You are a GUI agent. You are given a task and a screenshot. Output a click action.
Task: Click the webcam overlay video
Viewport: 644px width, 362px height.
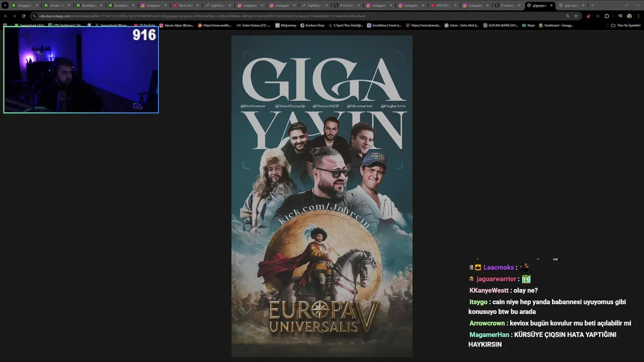(x=81, y=69)
